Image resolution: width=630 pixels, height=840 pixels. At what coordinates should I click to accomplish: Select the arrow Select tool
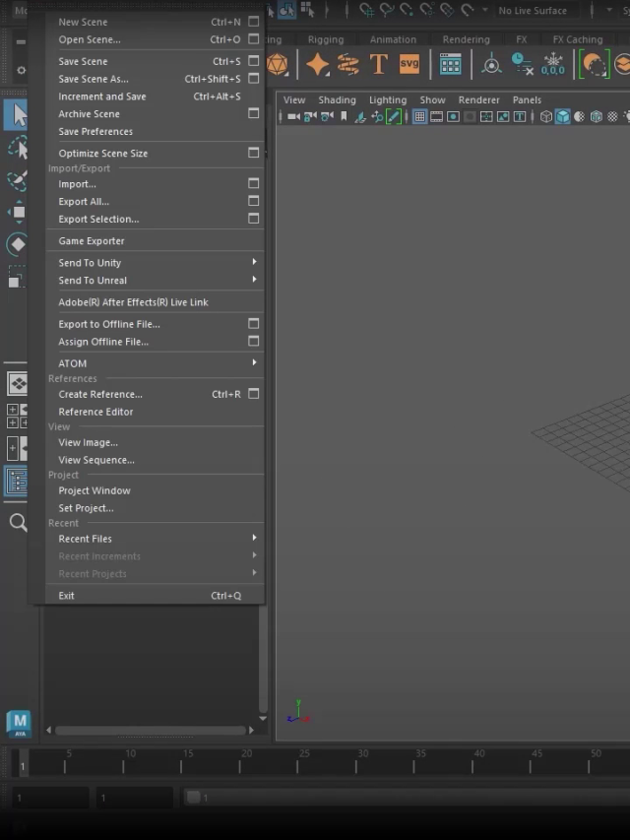pyautogui.click(x=18, y=117)
